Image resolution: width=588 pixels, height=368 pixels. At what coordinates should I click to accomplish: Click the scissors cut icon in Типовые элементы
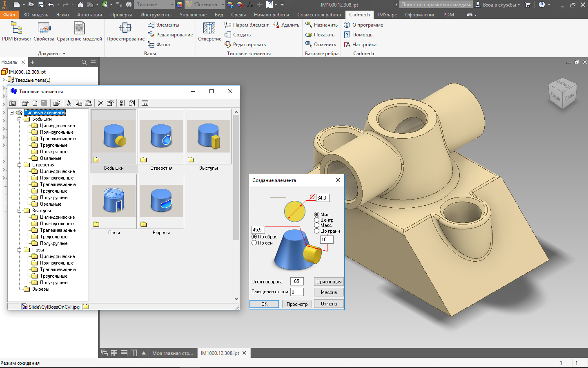[x=69, y=103]
